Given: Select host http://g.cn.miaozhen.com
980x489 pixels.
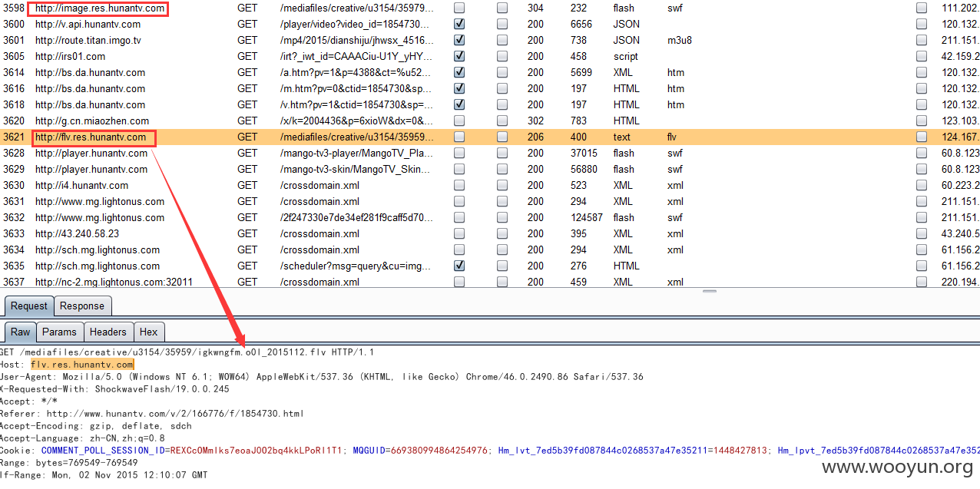Looking at the screenshot, I should 92,121.
